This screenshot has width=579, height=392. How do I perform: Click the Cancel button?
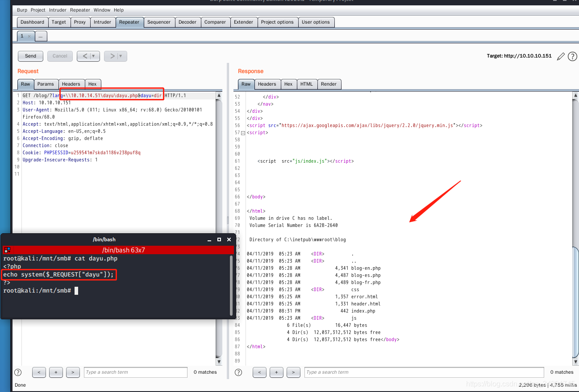click(x=60, y=56)
